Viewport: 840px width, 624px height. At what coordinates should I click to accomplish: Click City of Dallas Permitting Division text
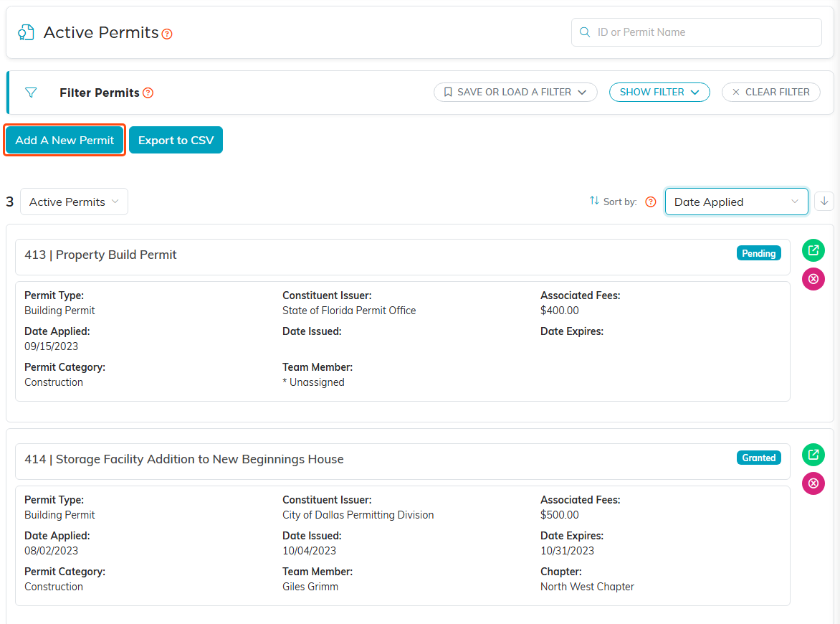[358, 515]
